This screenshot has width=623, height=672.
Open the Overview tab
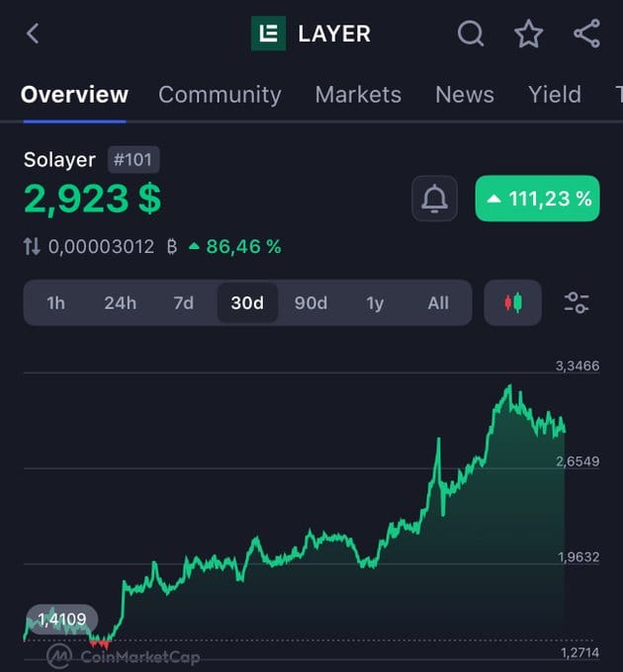(74, 94)
